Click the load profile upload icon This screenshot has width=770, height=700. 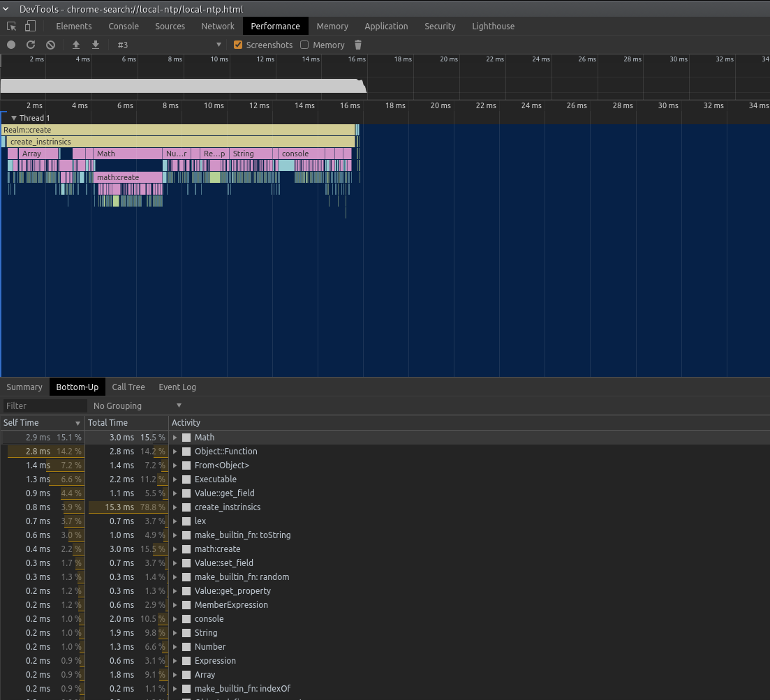(76, 45)
